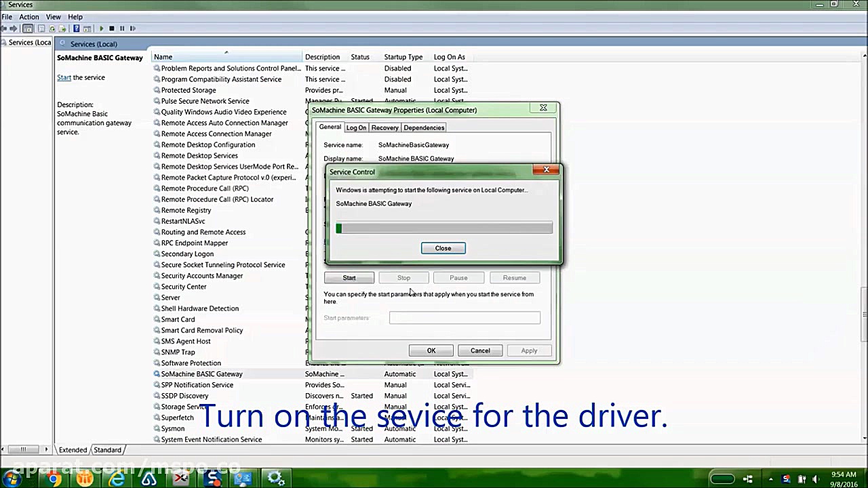Switch to the General tab in Properties

point(330,127)
